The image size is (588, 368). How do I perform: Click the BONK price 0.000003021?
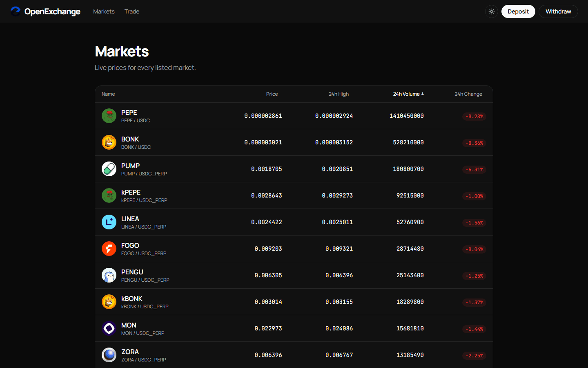[x=263, y=143]
